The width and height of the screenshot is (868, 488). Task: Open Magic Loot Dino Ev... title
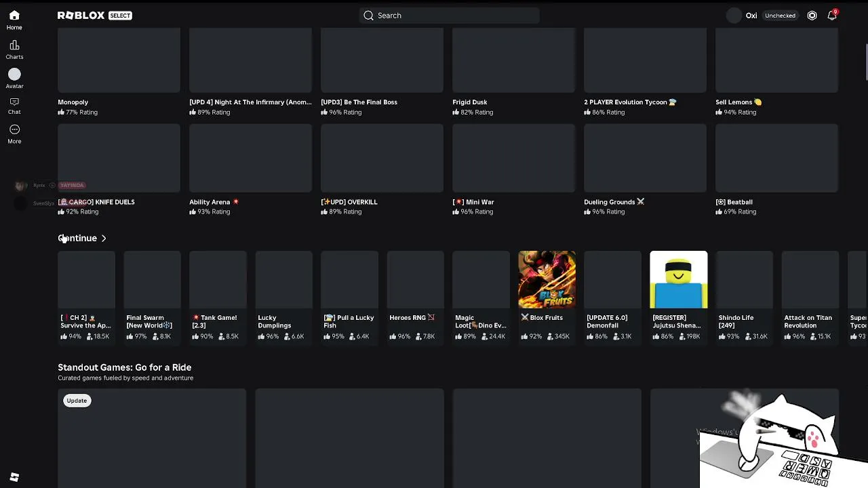[x=481, y=321]
